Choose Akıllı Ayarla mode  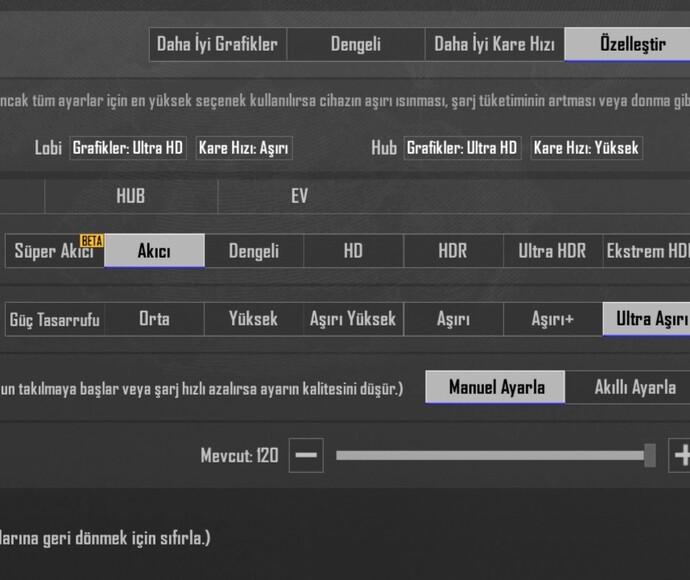pyautogui.click(x=628, y=387)
